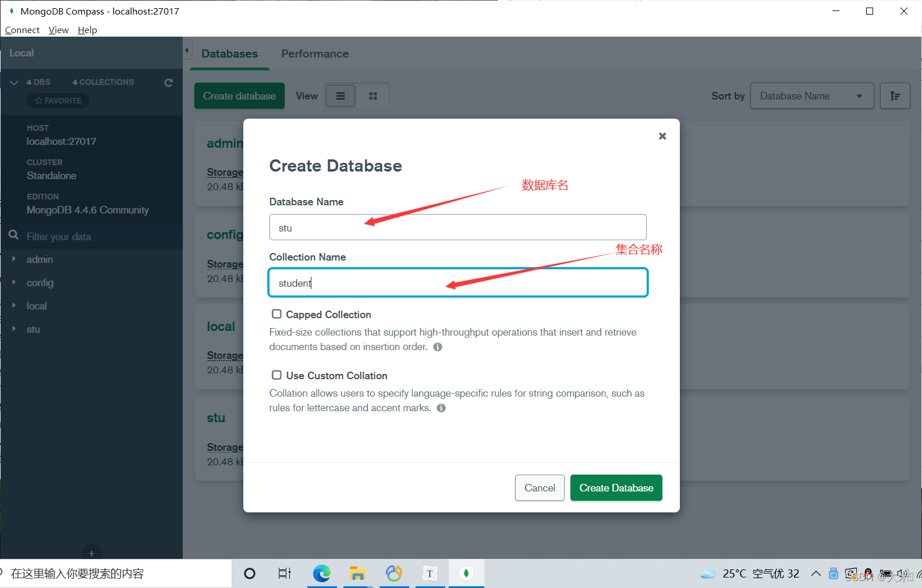922x588 pixels.
Task: Click the Database Name input field
Action: (458, 227)
